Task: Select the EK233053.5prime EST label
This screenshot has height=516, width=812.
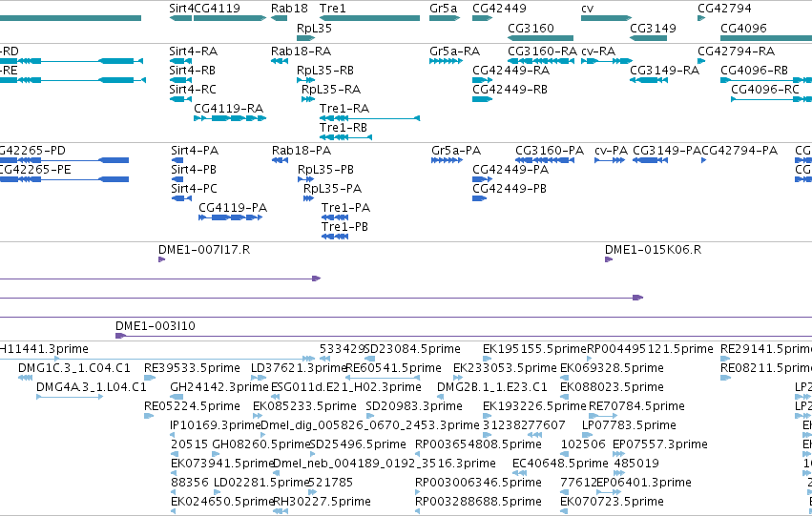Action: 505,368
